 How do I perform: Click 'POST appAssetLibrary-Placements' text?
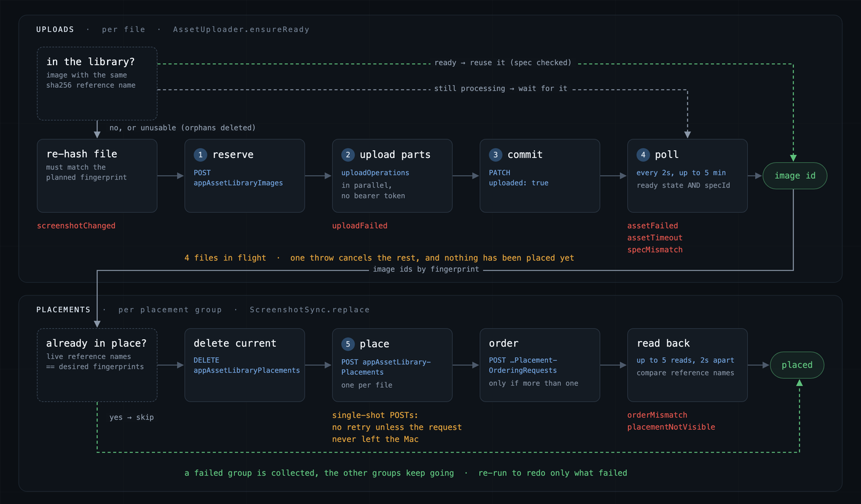click(386, 367)
